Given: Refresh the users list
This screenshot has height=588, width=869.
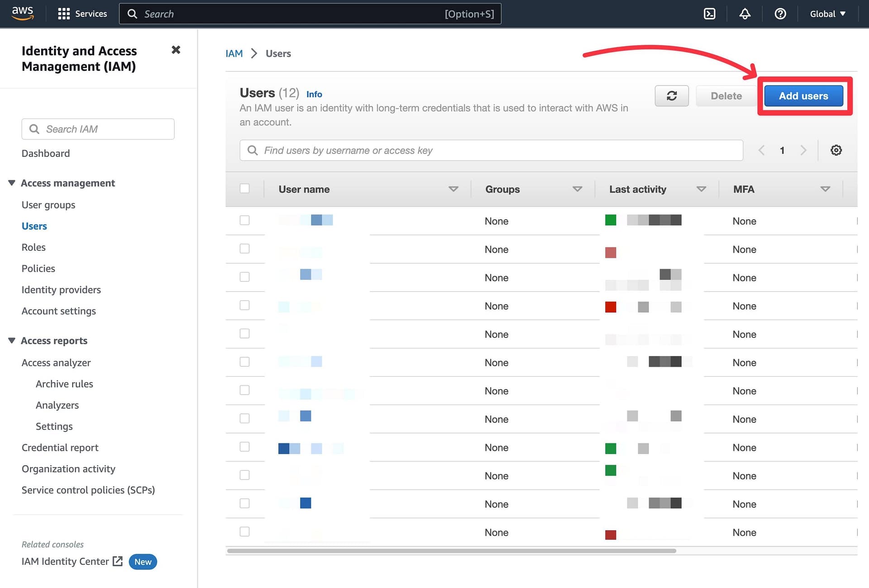Looking at the screenshot, I should [672, 96].
